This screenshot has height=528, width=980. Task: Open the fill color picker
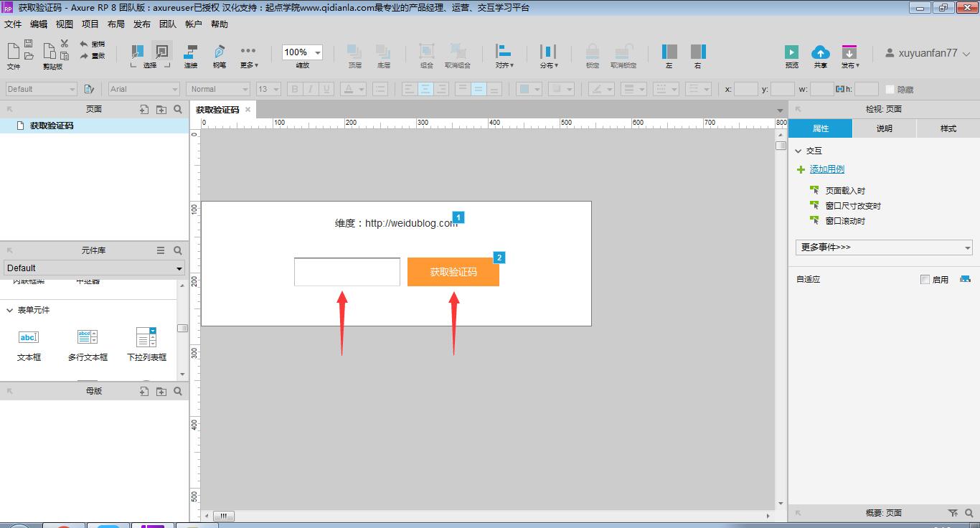click(529, 89)
